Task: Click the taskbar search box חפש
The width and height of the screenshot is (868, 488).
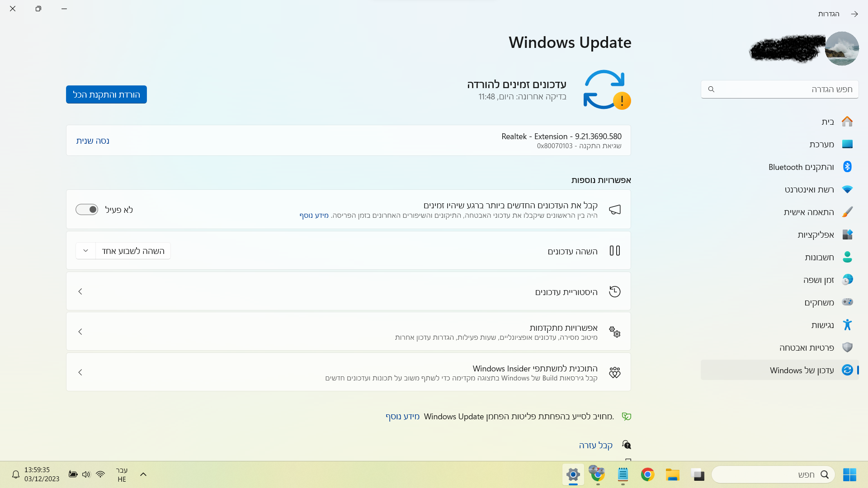Action: [773, 474]
